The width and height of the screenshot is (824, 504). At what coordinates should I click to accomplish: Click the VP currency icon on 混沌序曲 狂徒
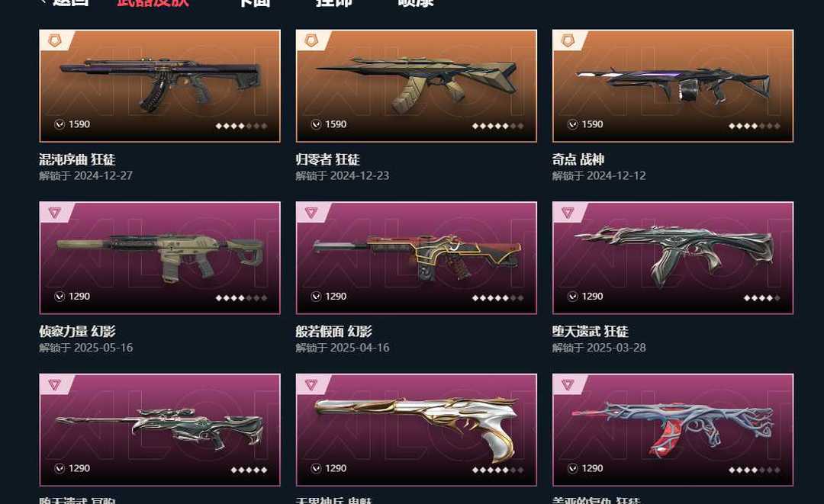60,124
